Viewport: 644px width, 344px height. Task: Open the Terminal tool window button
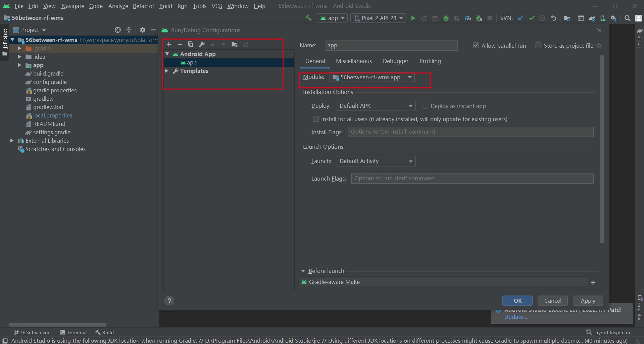click(73, 333)
